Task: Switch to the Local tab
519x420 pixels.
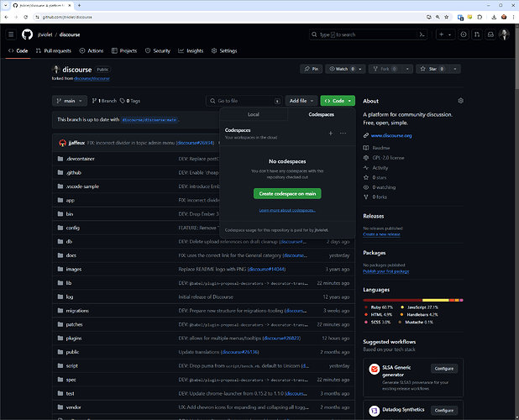Action: tap(254, 114)
